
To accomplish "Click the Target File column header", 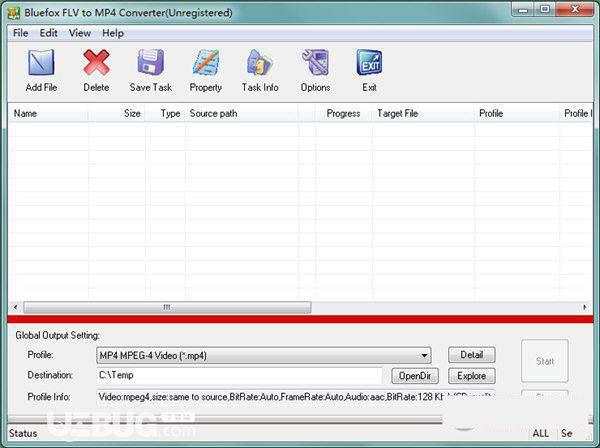I will [423, 114].
